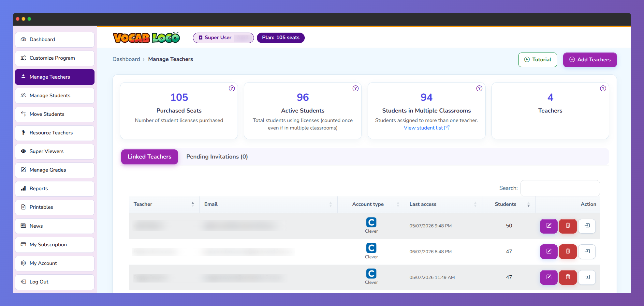
Task: Click help icon on Active Students card
Action: coord(356,88)
